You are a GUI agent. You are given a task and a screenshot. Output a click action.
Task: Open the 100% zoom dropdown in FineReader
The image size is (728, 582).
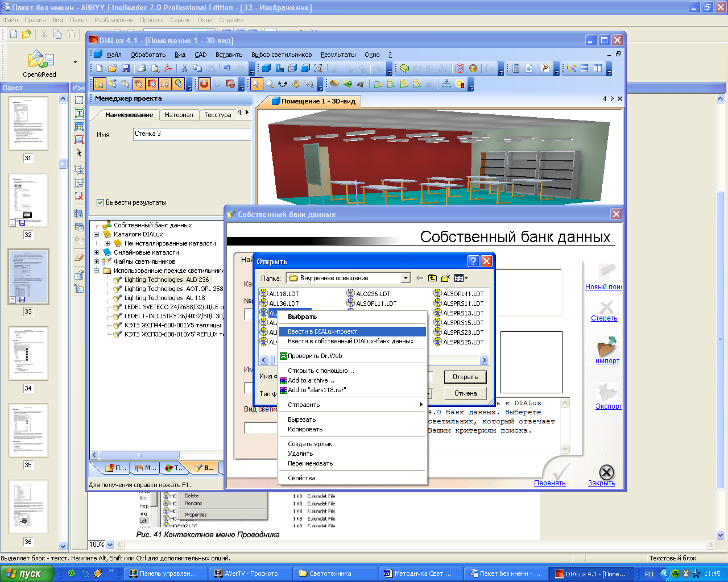pyautogui.click(x=110, y=544)
